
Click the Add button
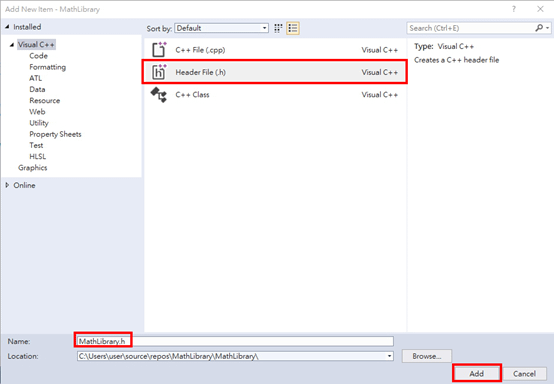tap(477, 373)
